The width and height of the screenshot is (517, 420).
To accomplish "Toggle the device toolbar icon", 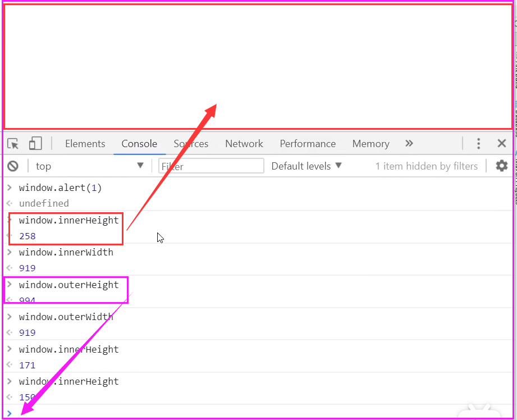I will [35, 144].
